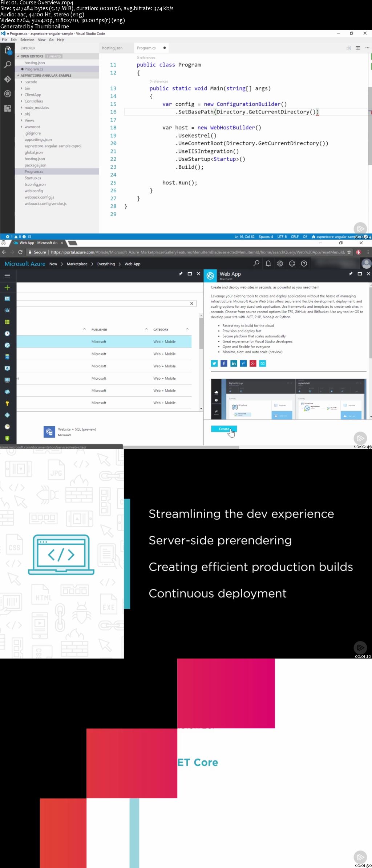This screenshot has width=372, height=868.
Task: Open the Selection menu in VS Code
Action: pyautogui.click(x=27, y=40)
